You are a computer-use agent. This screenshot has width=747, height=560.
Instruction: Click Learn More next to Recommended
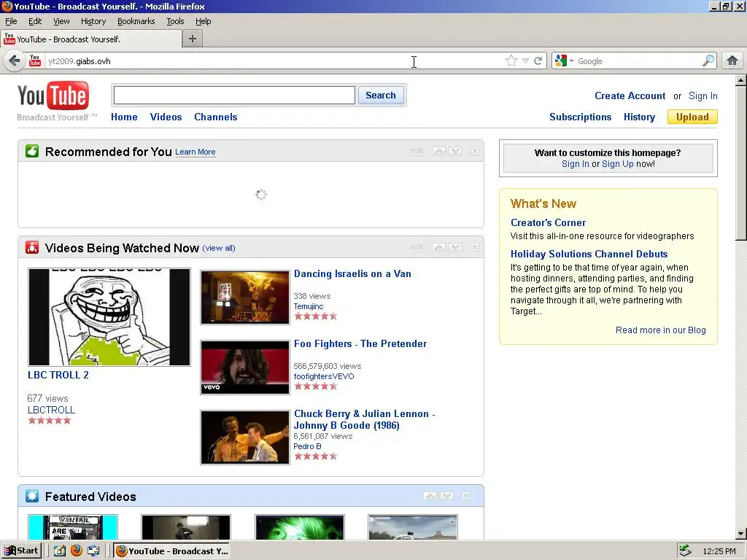click(x=196, y=152)
